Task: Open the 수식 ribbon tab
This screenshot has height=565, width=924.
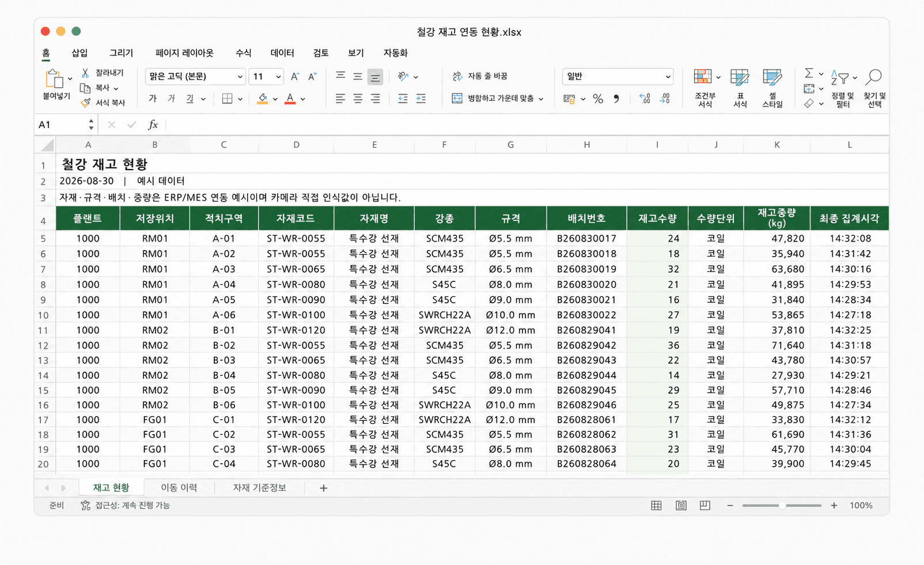Action: point(243,53)
